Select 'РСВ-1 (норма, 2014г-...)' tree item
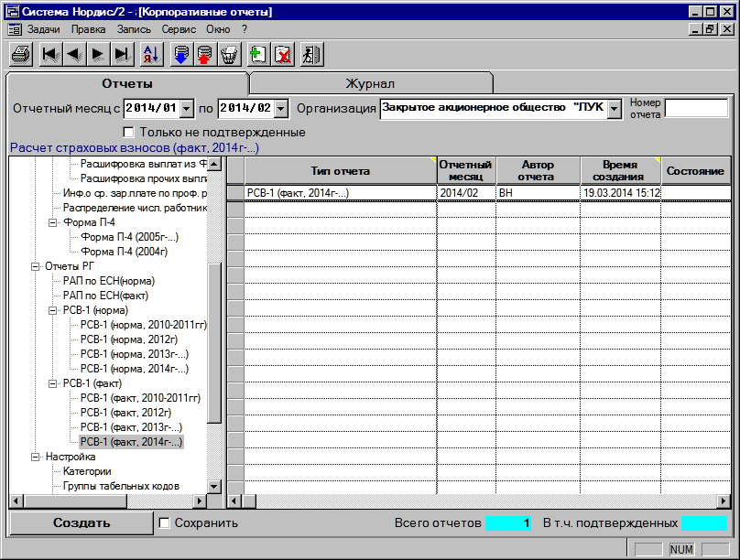 pos(135,369)
